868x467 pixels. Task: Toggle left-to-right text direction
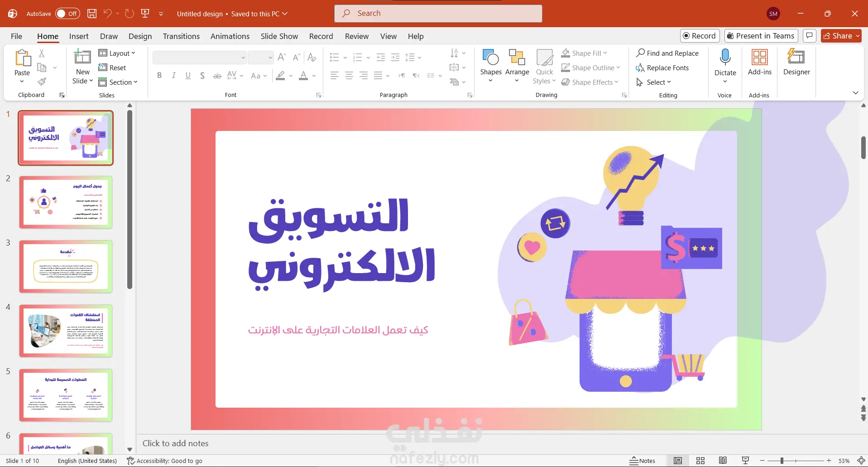[402, 76]
